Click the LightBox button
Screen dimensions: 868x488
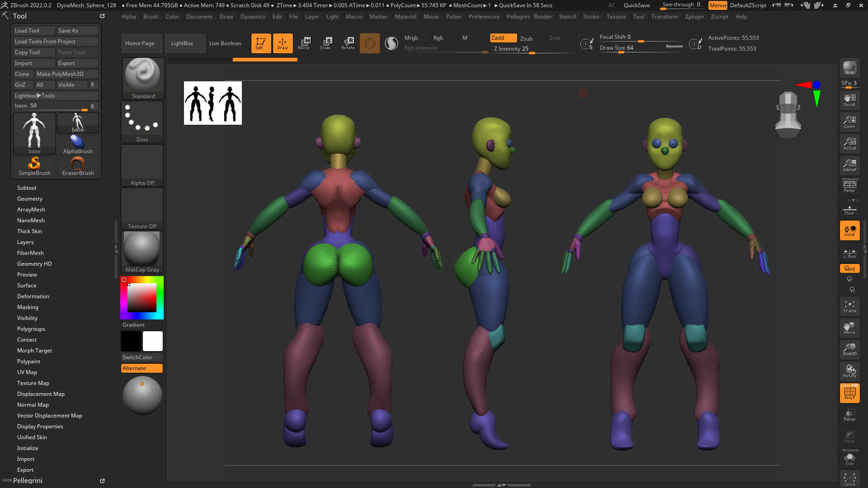coord(182,43)
